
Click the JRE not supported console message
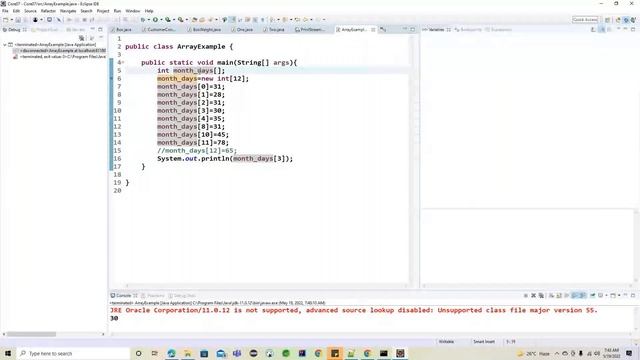coord(353,310)
